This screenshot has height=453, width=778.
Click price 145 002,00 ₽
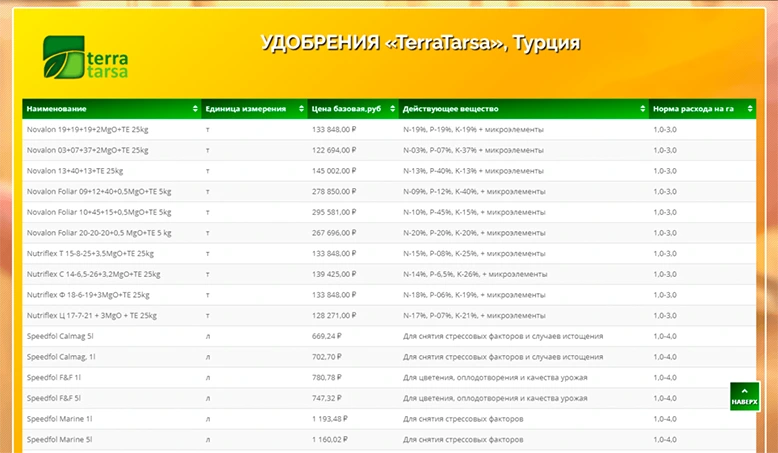click(334, 171)
